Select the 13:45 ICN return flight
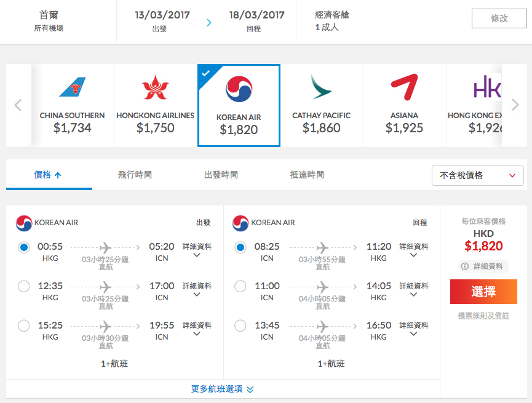 [240, 325]
